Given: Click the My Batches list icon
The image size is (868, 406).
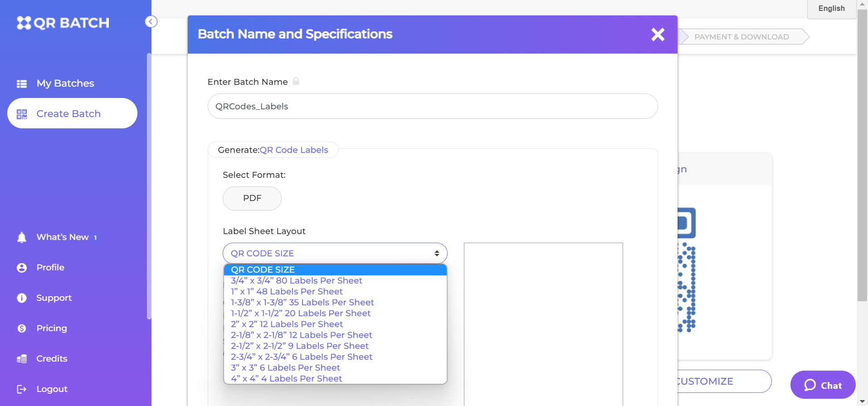Looking at the screenshot, I should (22, 83).
